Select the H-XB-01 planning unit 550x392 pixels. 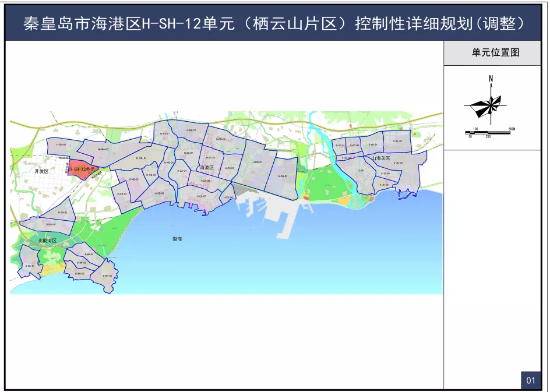(x=141, y=158)
